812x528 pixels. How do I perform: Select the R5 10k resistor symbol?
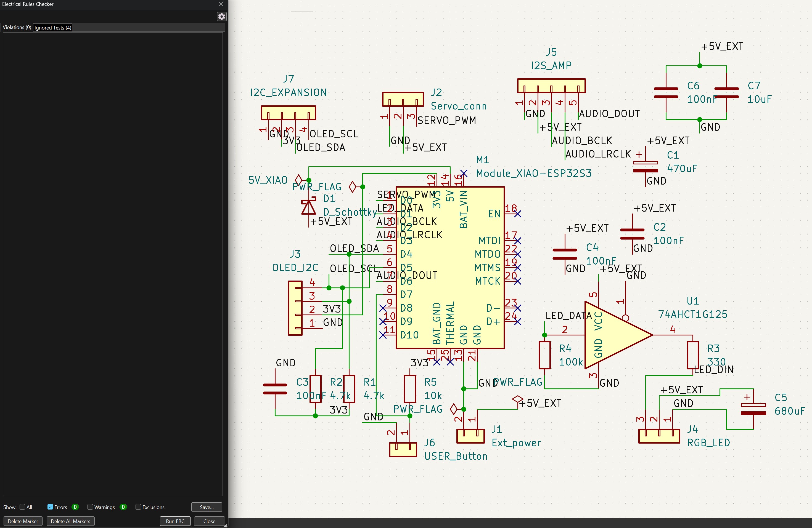pos(410,389)
